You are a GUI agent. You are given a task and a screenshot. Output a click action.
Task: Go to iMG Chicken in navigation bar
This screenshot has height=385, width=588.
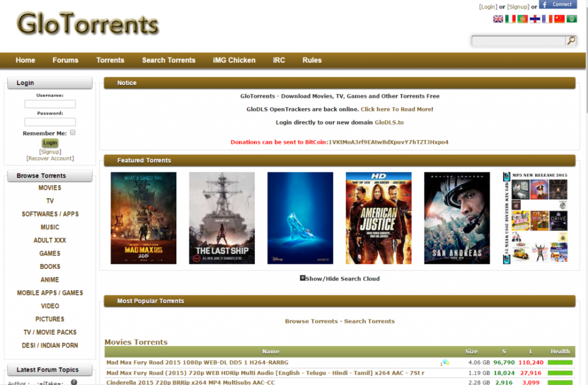pyautogui.click(x=234, y=60)
